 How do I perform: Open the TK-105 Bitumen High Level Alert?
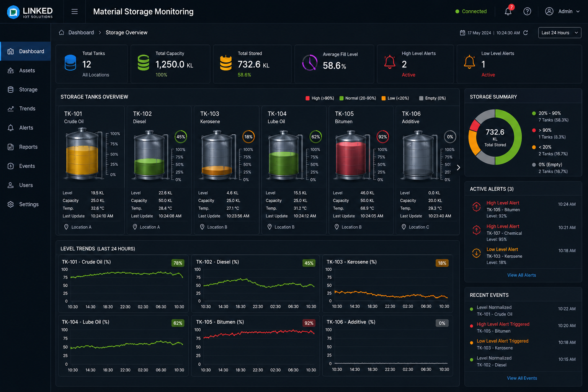[x=523, y=210]
